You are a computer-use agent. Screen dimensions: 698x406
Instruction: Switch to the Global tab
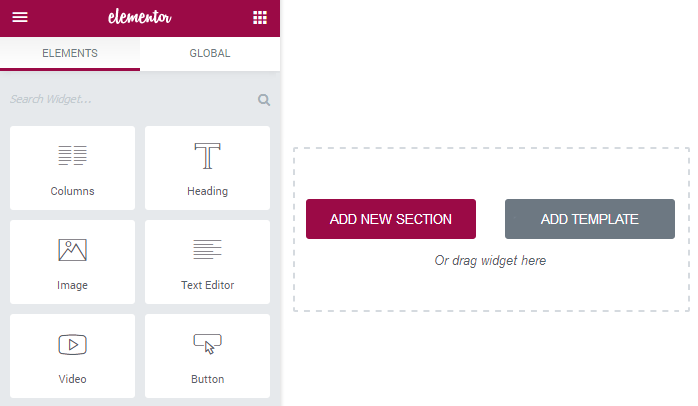coord(210,53)
